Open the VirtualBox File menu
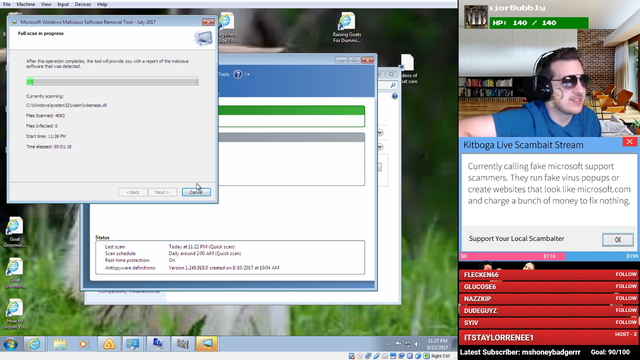The width and height of the screenshot is (640, 360). (7, 4)
